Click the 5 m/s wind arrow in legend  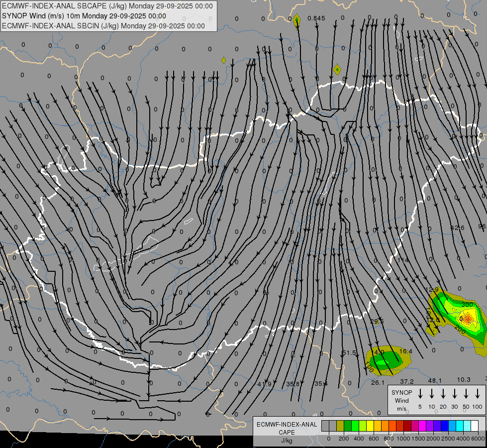420,394
